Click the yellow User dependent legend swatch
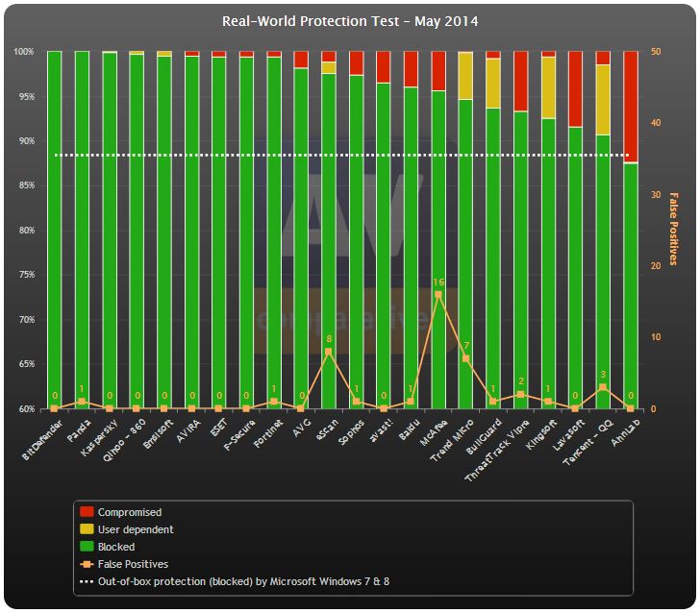The height and width of the screenshot is (613, 700). coord(87,529)
